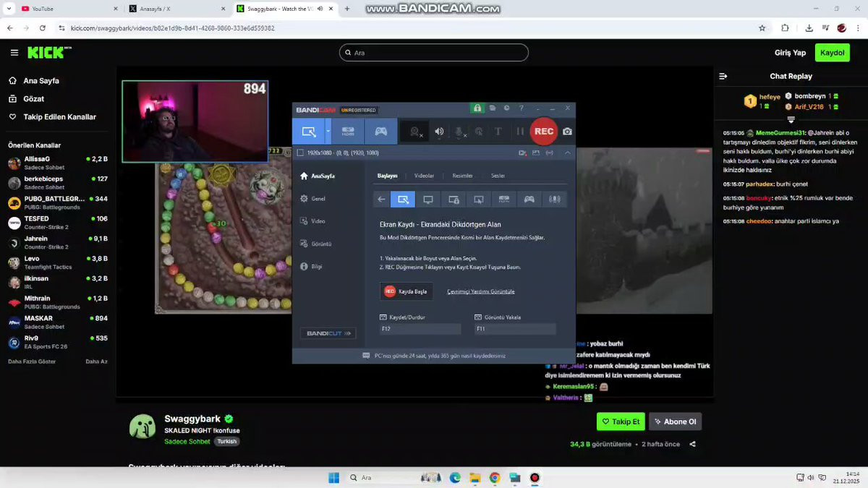Viewport: 868px width, 488px height.
Task: Collapse the Chat Replay panel icon
Action: pyautogui.click(x=723, y=76)
